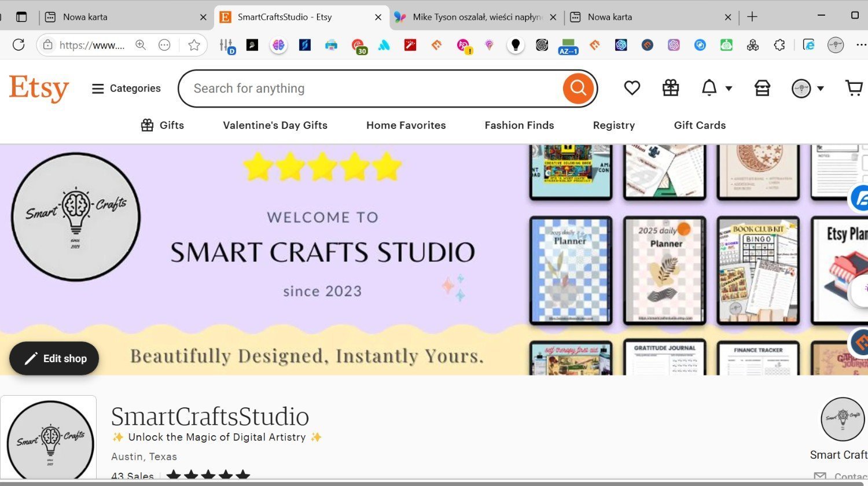
Task: Open the red magic wand extension
Action: (x=410, y=45)
